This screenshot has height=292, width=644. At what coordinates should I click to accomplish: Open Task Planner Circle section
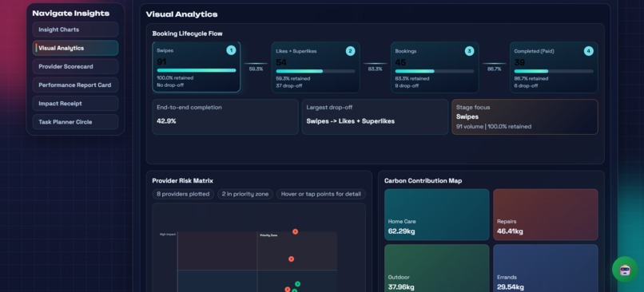[76, 122]
